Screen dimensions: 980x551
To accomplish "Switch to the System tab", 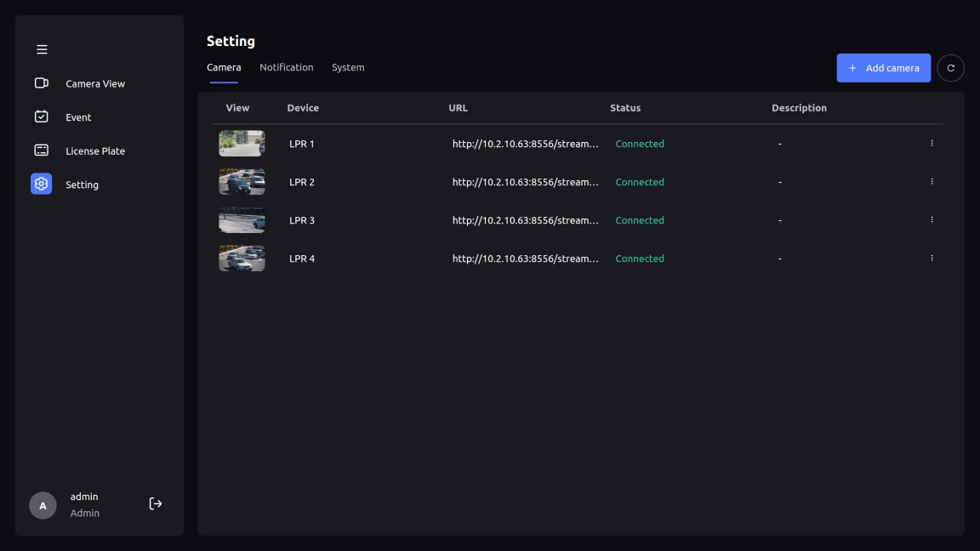I will pyautogui.click(x=348, y=67).
